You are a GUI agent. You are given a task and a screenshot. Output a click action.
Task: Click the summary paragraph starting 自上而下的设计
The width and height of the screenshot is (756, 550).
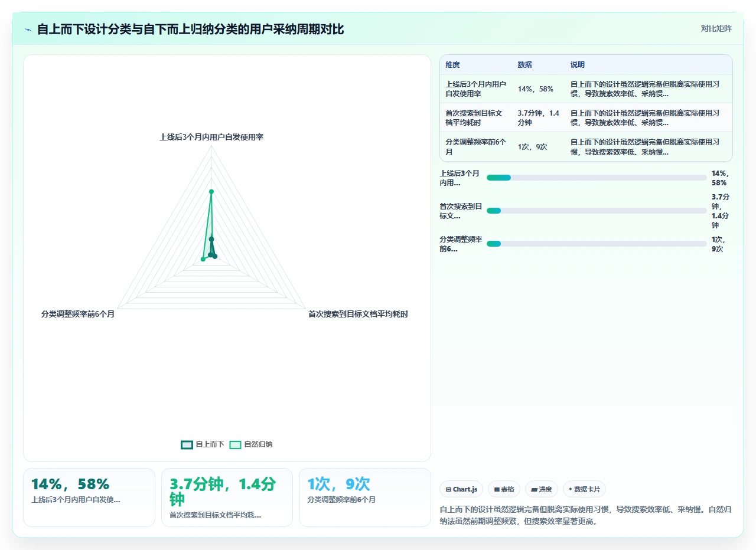pos(586,515)
